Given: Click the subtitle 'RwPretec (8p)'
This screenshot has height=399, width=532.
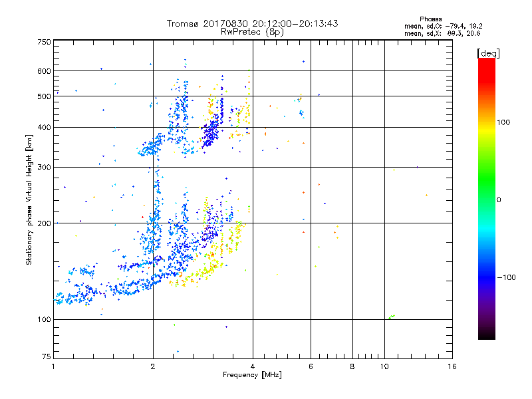Looking at the screenshot, I should pyautogui.click(x=252, y=32).
